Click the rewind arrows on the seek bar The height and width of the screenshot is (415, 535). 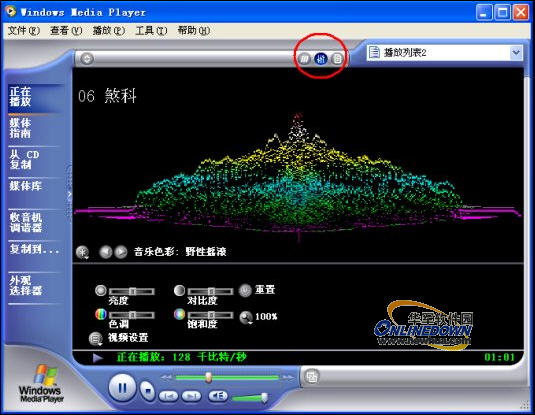pos(166,377)
